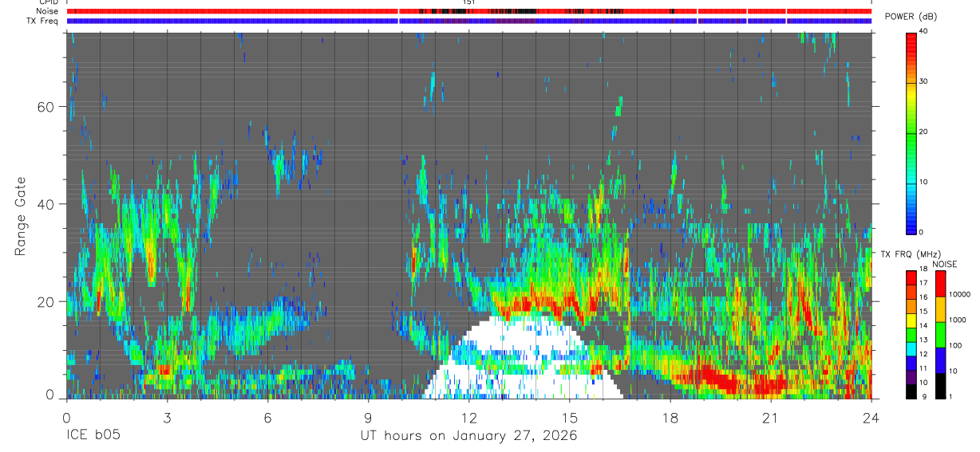The height and width of the screenshot is (452, 980).
Task: Click the vertical 'Range Gate' axis title
Action: point(20,214)
